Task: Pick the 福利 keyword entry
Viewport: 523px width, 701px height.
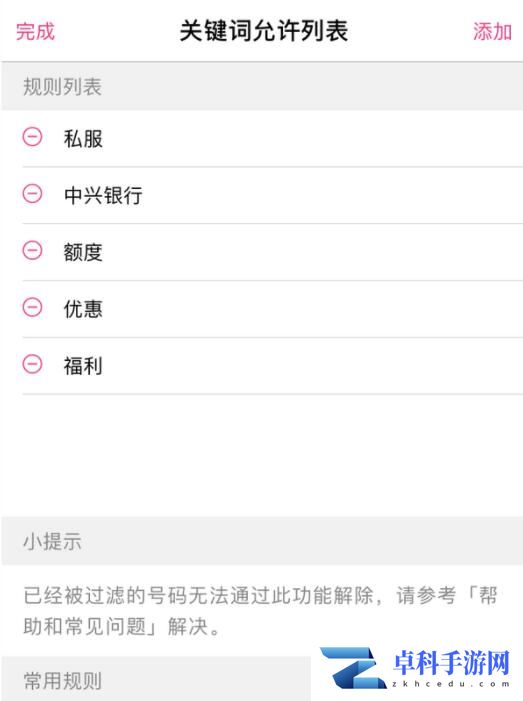Action: (x=262, y=366)
